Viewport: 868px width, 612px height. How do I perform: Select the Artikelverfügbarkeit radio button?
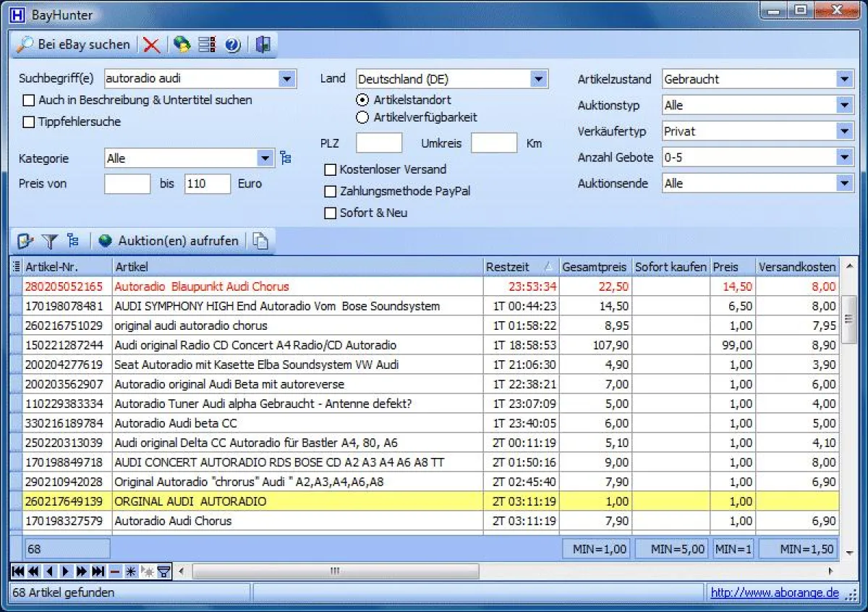pos(362,117)
